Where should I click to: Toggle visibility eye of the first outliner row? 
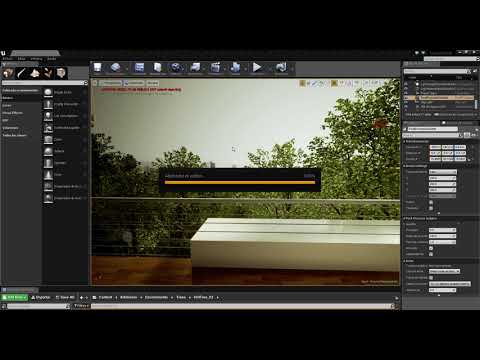[406, 84]
